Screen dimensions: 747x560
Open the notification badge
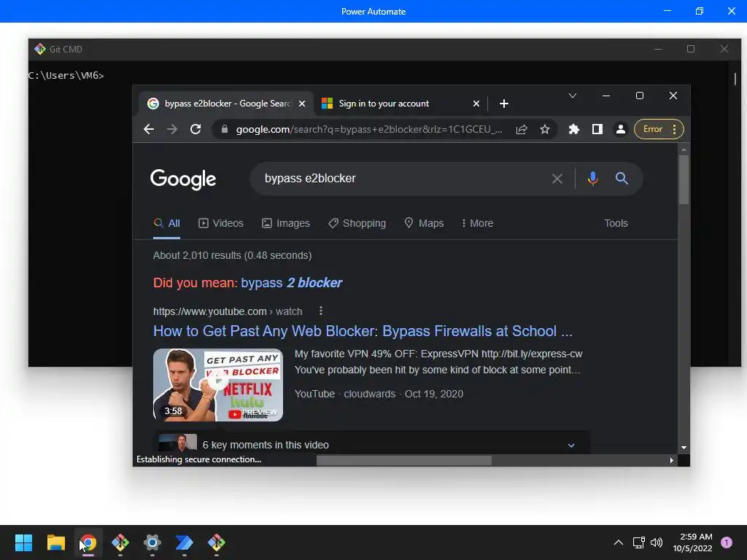click(727, 542)
